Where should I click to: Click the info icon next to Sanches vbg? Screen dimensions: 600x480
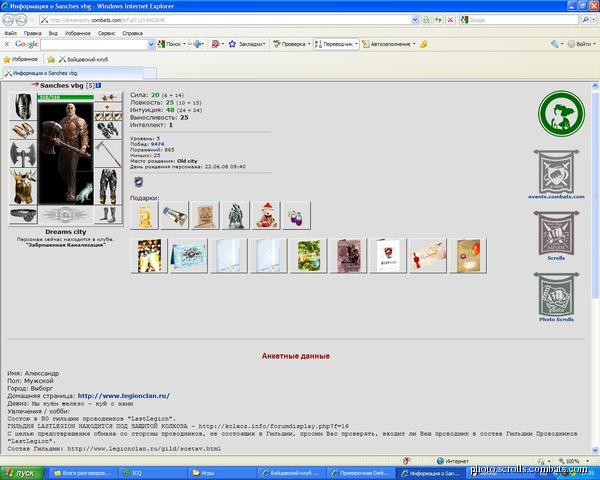coord(98,85)
